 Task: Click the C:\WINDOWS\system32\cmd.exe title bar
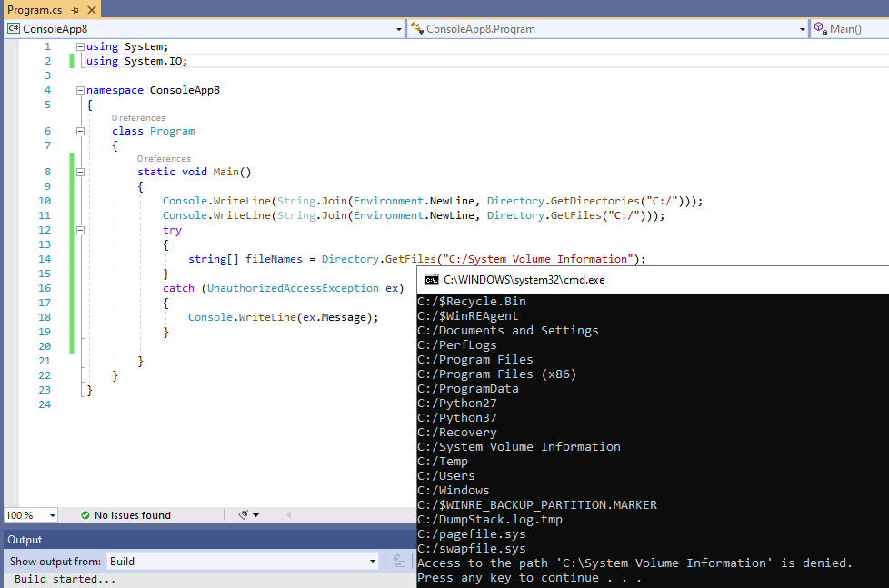pos(653,280)
